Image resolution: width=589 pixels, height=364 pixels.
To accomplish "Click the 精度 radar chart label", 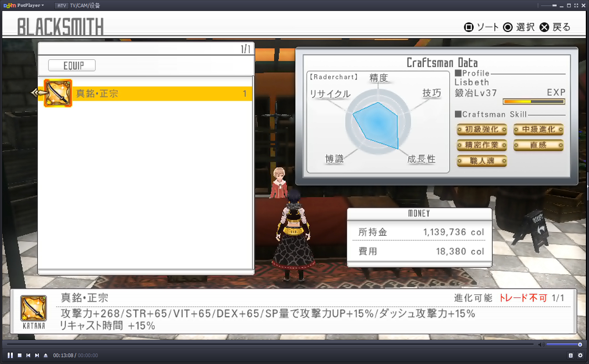I will coord(379,78).
